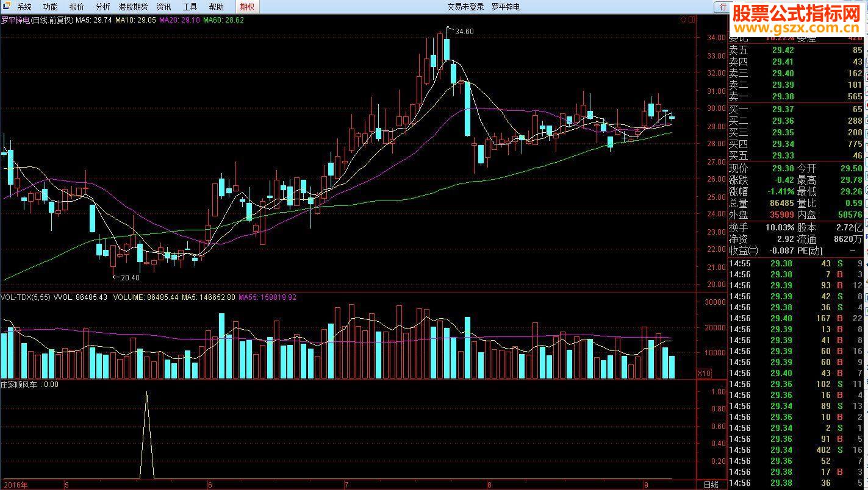
Task: Click the 卖一 29.38 order row
Action: click(796, 97)
